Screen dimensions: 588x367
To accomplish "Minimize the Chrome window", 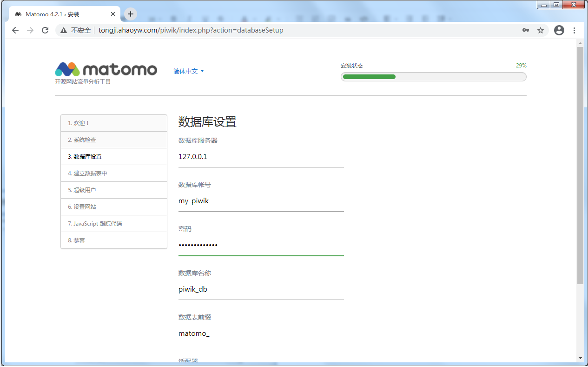I will (543, 5).
